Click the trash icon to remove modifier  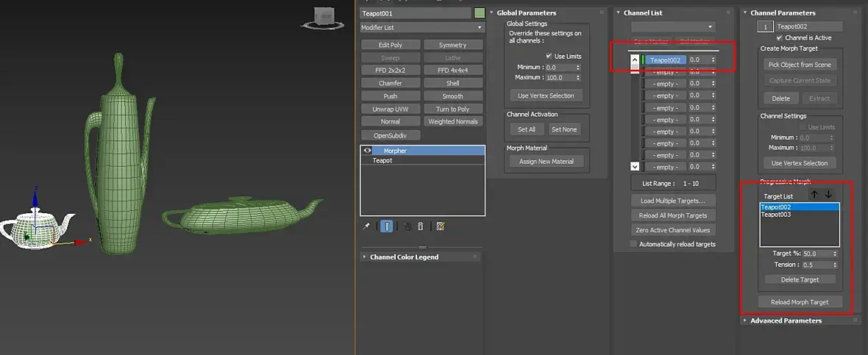[421, 226]
